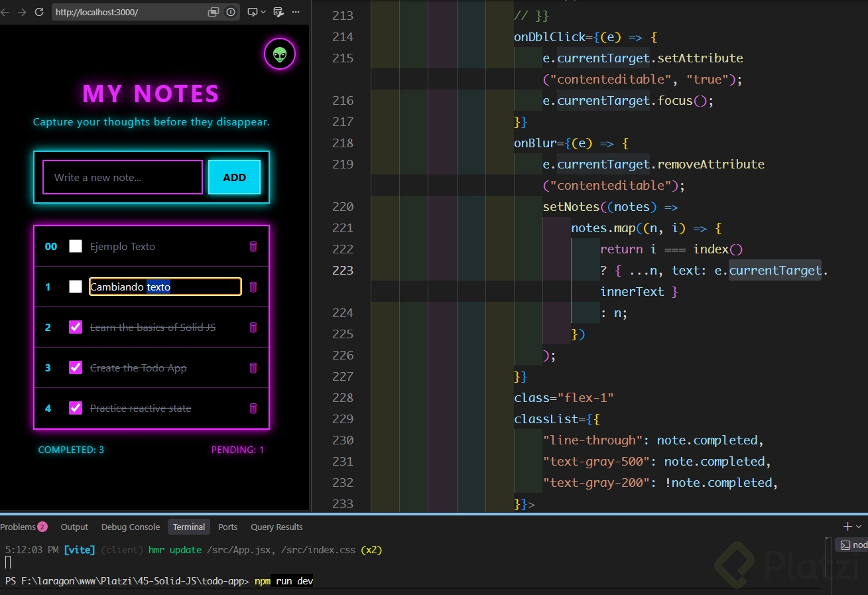Reload the browser preview page
The height and width of the screenshot is (595, 868).
pyautogui.click(x=39, y=12)
